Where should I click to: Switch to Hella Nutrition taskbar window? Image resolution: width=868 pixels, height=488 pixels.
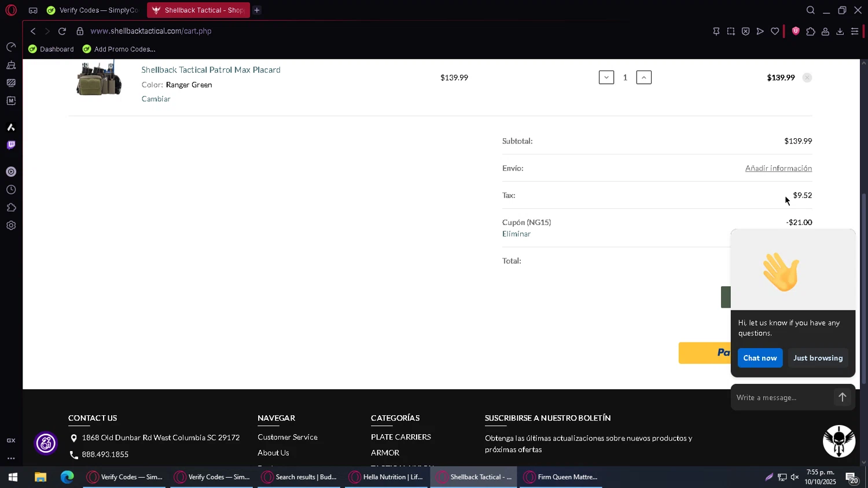pyautogui.click(x=387, y=477)
